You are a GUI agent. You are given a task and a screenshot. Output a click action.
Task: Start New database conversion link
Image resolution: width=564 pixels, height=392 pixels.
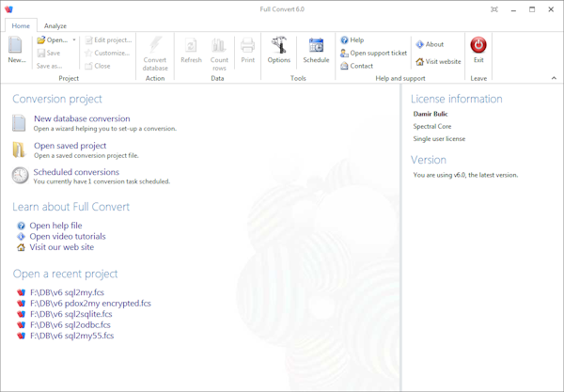coord(82,118)
